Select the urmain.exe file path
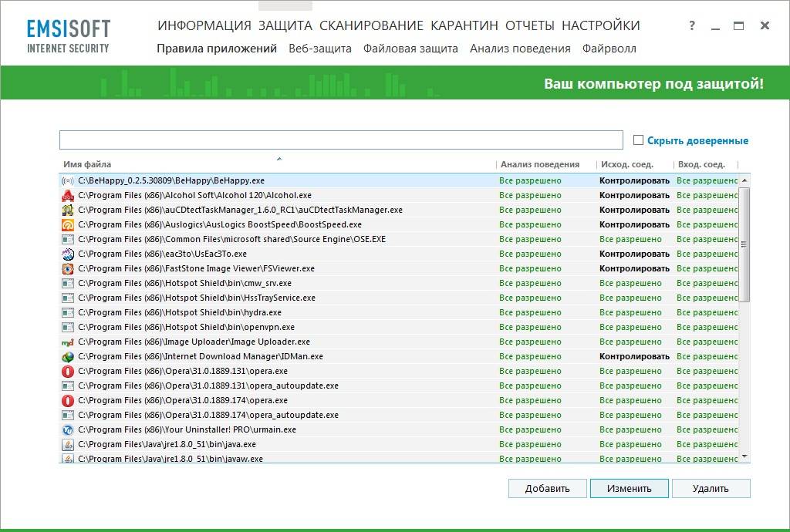790x532 pixels. pyautogui.click(x=187, y=429)
